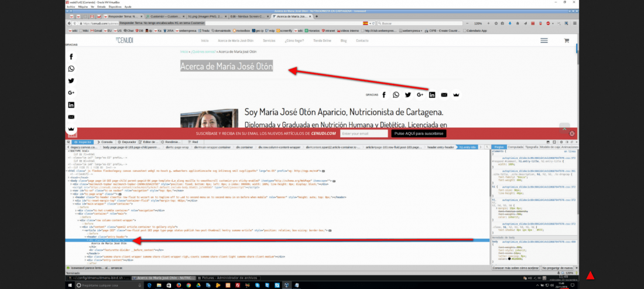The width and height of the screenshot is (644, 289).
Task: Open Pictures file manager in the guest taskbar
Action: (229, 278)
